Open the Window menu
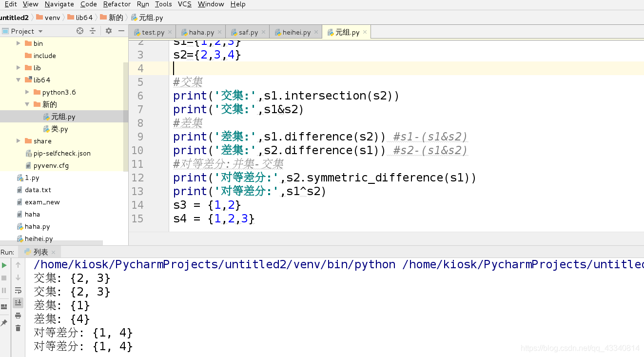644x357 pixels. (211, 4)
